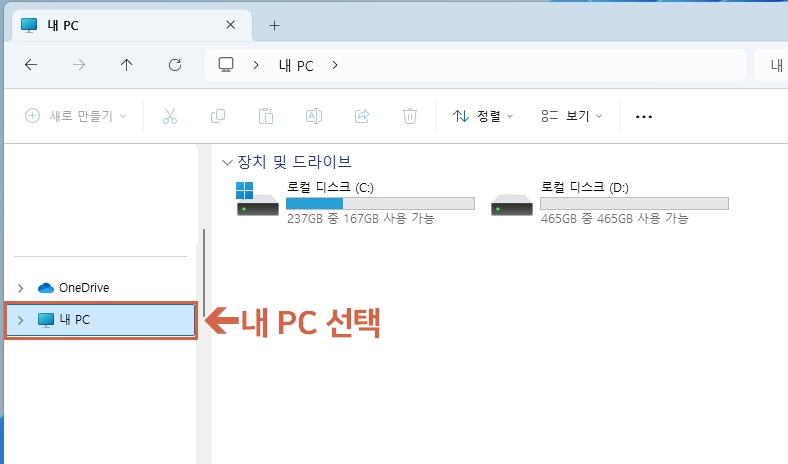
Task: Collapse the 장치 및 드라이브 group
Action: [x=227, y=162]
